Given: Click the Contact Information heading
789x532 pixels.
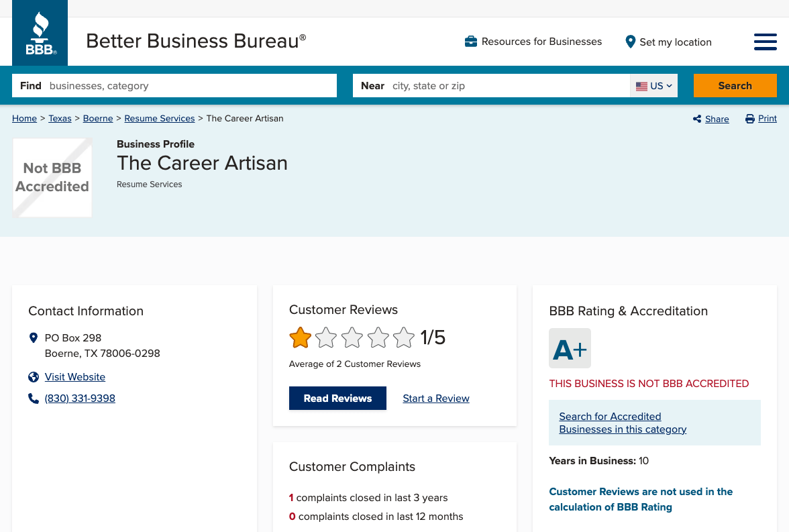Looking at the screenshot, I should (86, 311).
